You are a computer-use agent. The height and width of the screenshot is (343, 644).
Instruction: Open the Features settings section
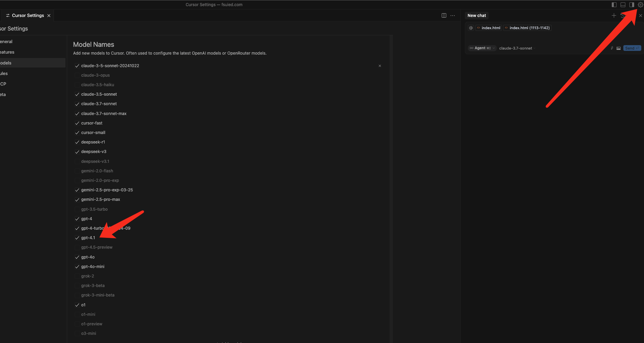[33, 52]
